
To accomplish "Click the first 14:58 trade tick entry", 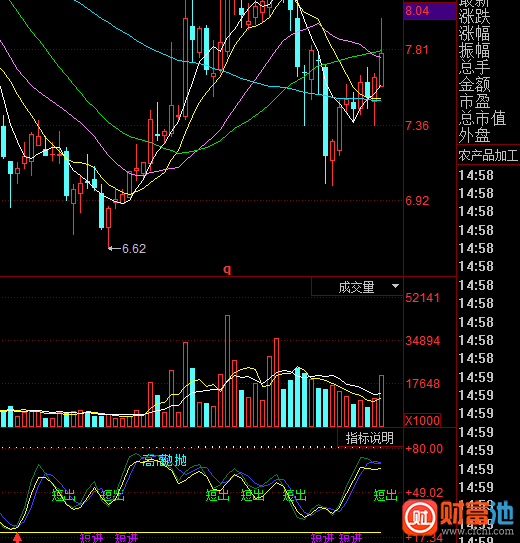I will click(x=476, y=175).
